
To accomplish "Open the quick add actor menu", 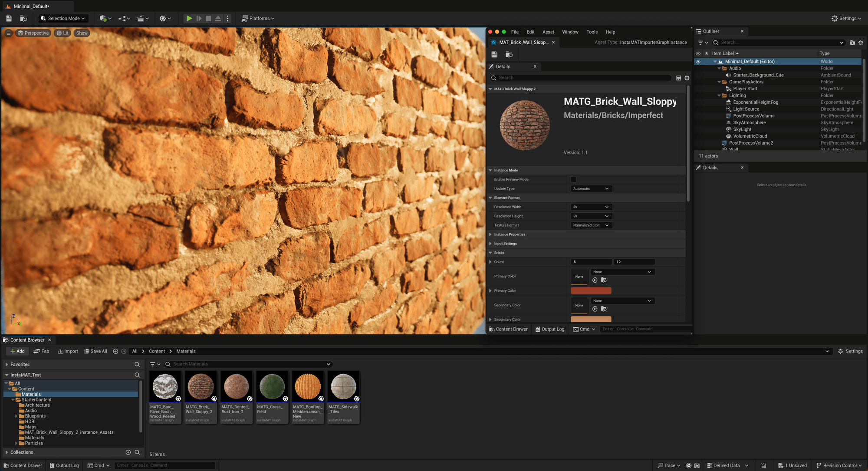I will [x=105, y=18].
